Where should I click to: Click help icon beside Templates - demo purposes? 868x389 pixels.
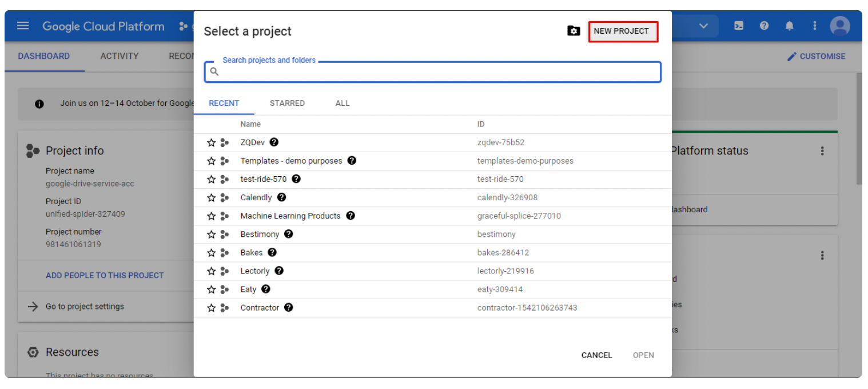352,160
